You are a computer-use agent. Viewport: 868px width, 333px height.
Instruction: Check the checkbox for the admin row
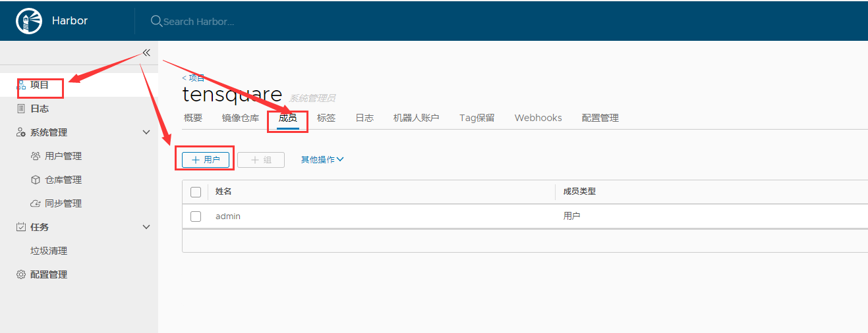[196, 216]
